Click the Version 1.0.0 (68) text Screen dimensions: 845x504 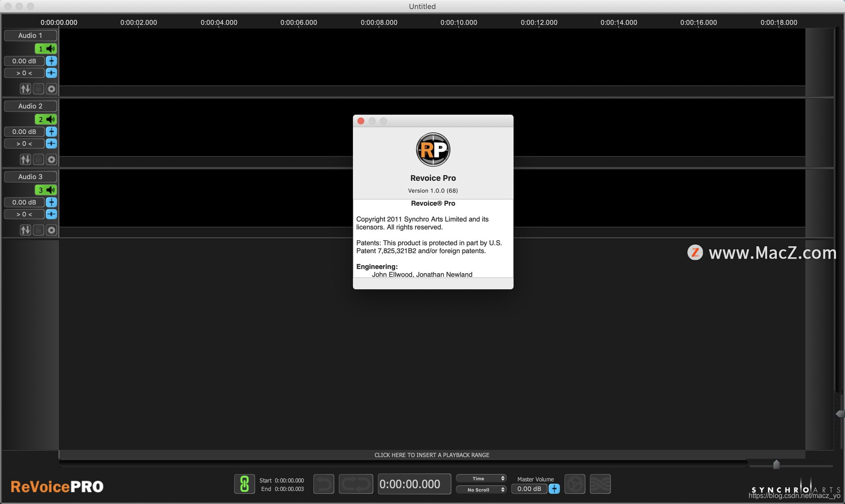coord(433,190)
